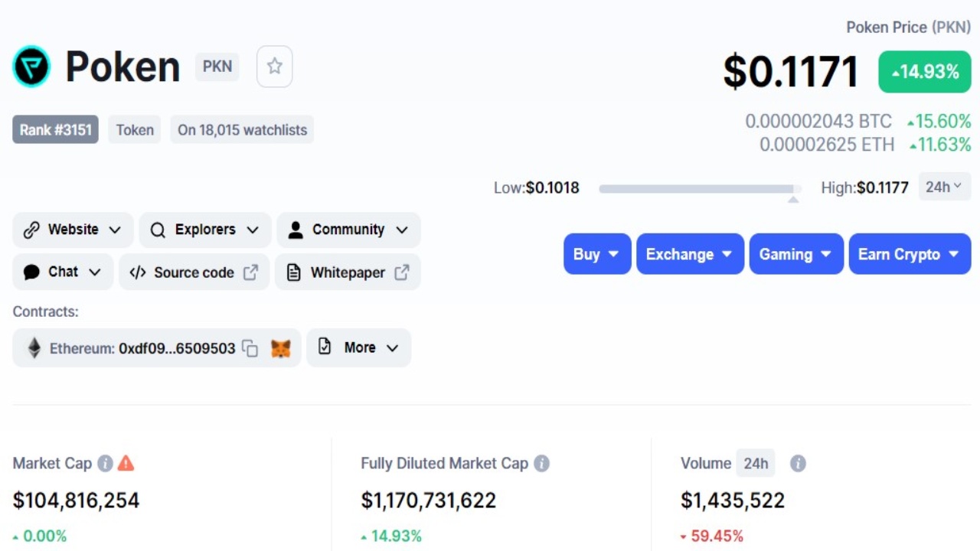The width and height of the screenshot is (980, 551).
Task: Open Fully Diluted Market Cap info icon
Action: coord(541,463)
